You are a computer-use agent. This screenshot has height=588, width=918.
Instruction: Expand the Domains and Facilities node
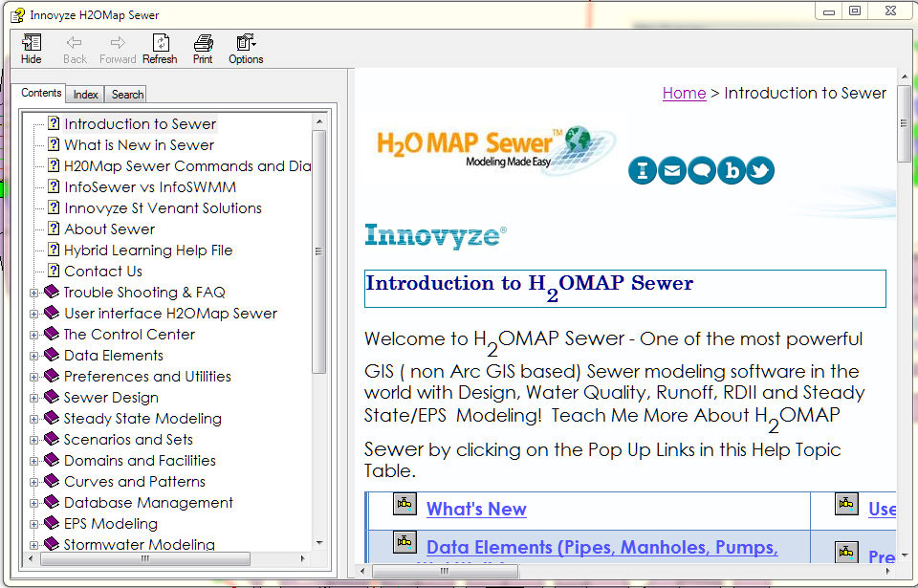pyautogui.click(x=34, y=462)
